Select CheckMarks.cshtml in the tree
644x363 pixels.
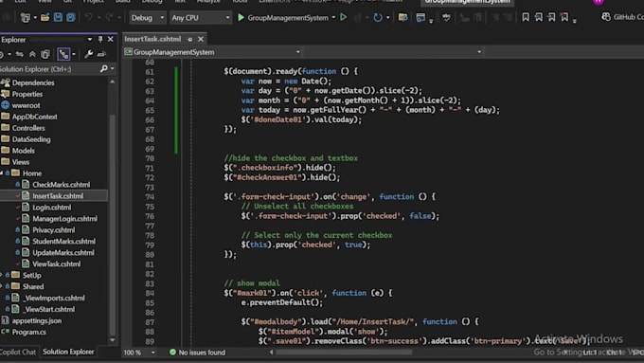pos(62,185)
